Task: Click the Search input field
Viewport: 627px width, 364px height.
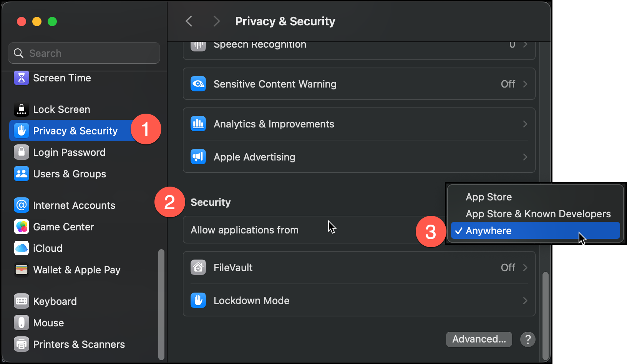Action: [x=84, y=53]
